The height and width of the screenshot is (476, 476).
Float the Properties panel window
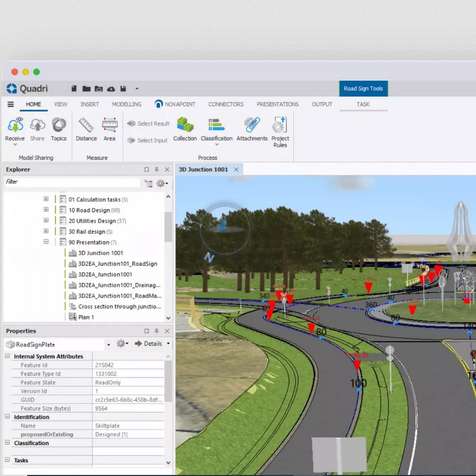click(x=147, y=331)
